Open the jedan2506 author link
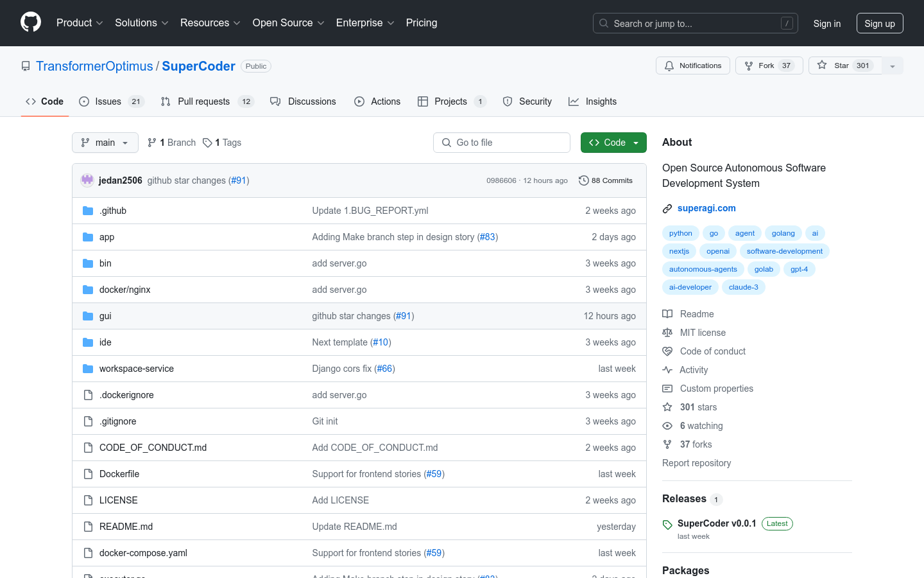The image size is (924, 578). (x=121, y=180)
